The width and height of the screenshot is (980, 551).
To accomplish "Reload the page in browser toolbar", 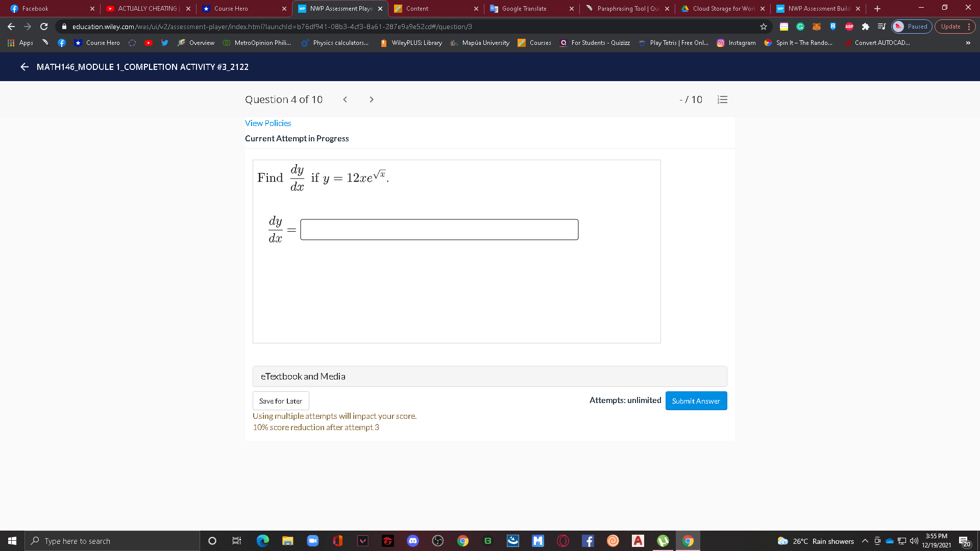I will click(x=44, y=27).
